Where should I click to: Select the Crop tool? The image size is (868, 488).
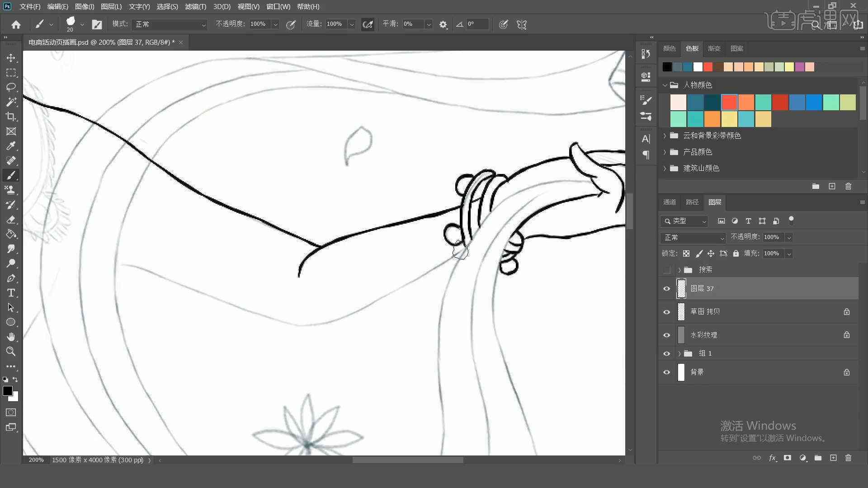click(x=11, y=117)
